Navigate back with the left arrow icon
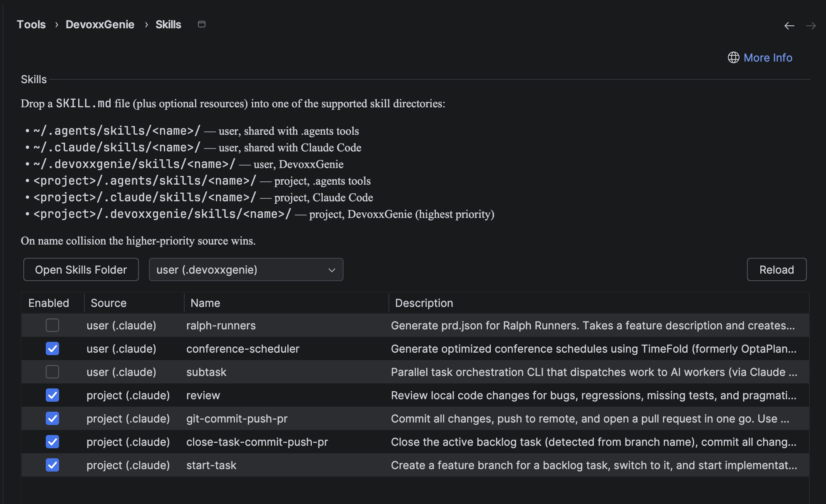This screenshot has height=504, width=826. coord(789,26)
